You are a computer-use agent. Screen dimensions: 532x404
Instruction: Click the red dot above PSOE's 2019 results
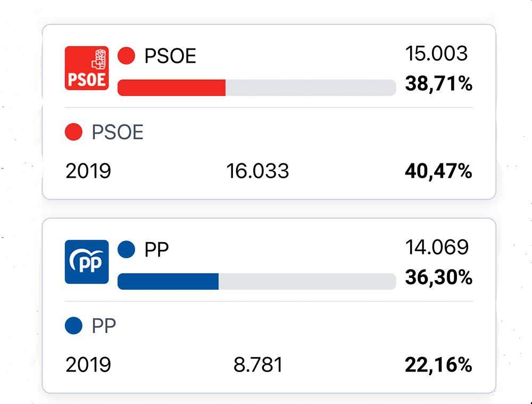pos(73,132)
